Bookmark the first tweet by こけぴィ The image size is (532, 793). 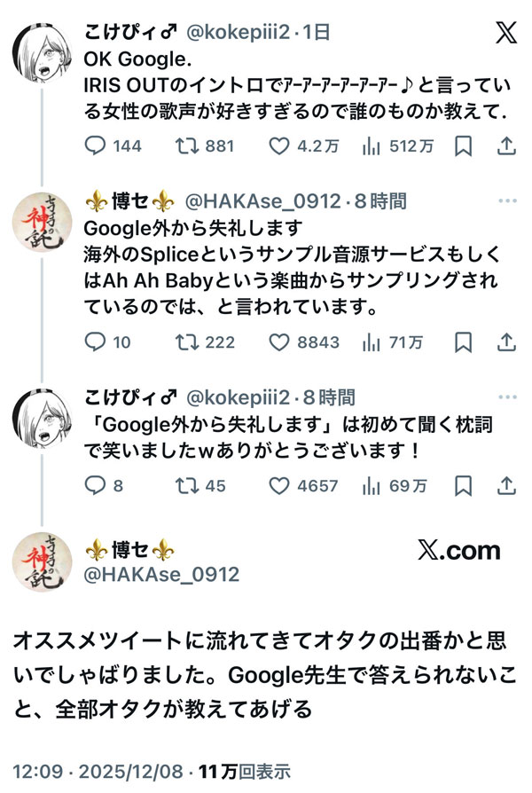coord(462,146)
